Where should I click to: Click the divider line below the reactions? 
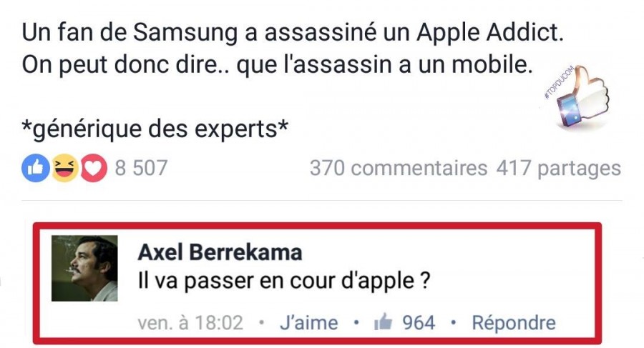point(322,201)
